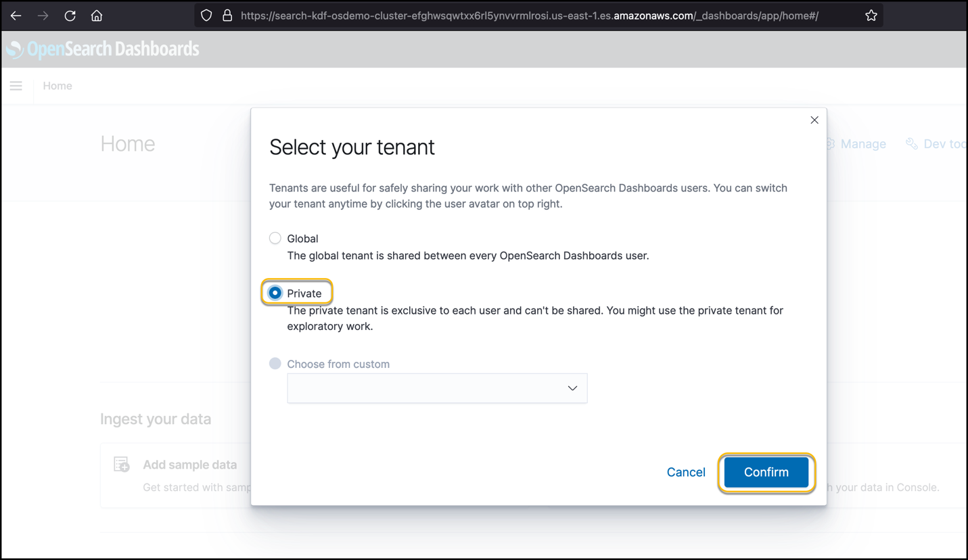Click the Dev tools link text
This screenshot has height=560, width=968.
click(944, 144)
